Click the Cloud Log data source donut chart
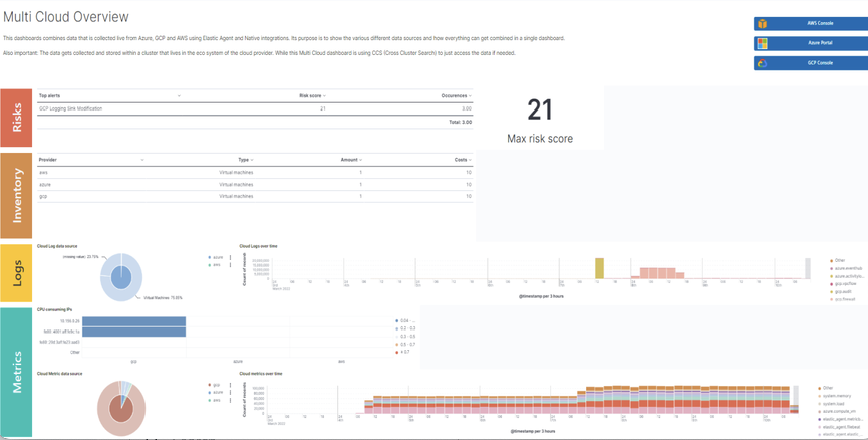The image size is (868, 440). click(121, 277)
